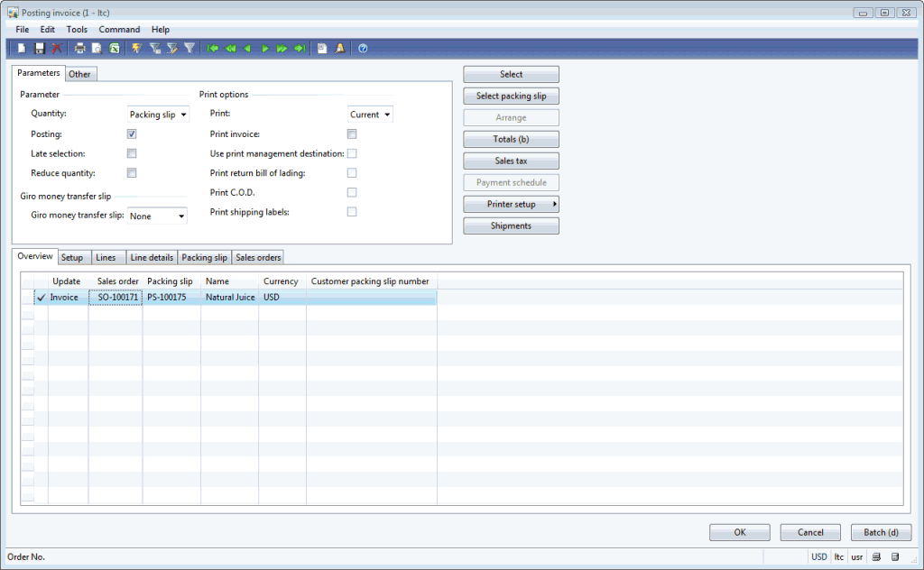This screenshot has height=570, width=924.
Task: Click the Export to Excel icon
Action: [x=115, y=49]
